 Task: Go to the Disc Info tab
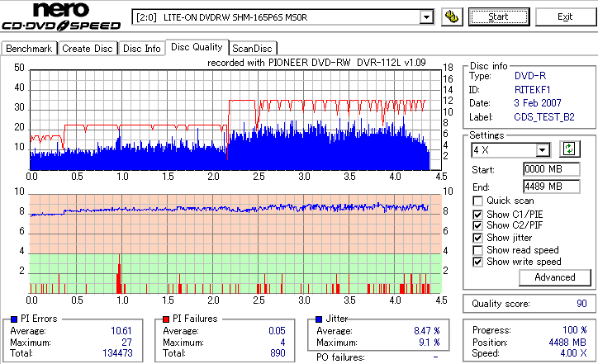tap(142, 49)
